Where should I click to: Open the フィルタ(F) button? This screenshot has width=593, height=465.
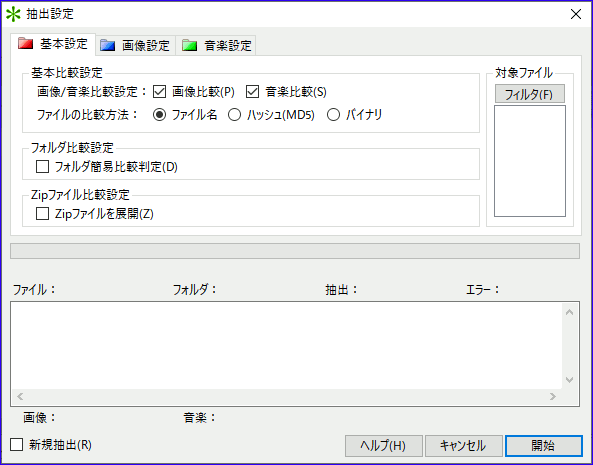(530, 94)
